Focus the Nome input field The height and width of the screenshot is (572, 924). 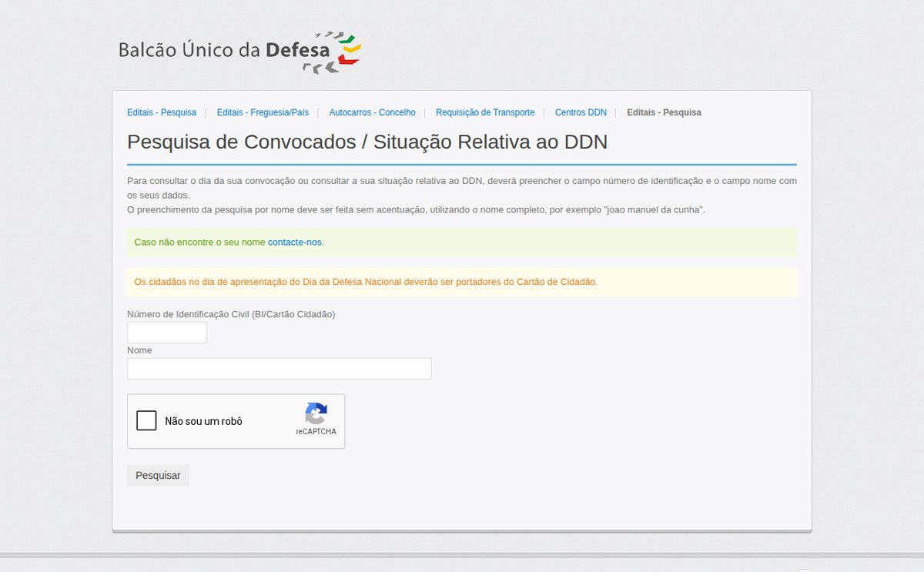[279, 369]
